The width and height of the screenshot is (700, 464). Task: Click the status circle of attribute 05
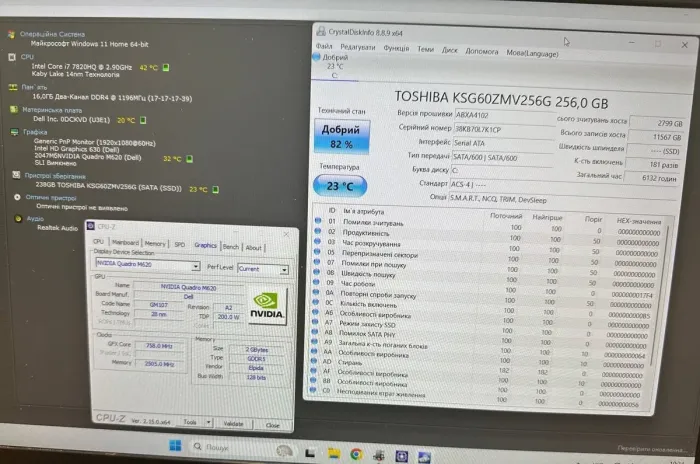click(317, 251)
